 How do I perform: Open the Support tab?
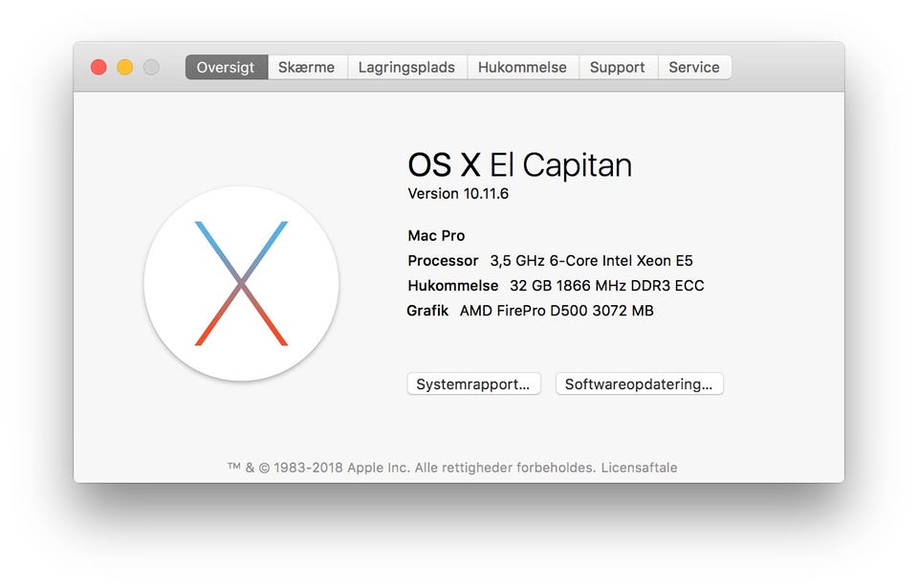pyautogui.click(x=618, y=67)
